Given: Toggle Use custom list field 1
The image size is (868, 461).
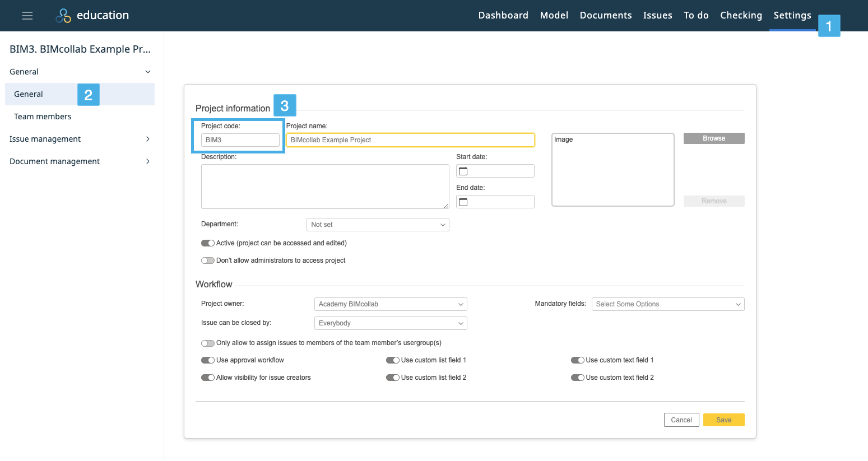Looking at the screenshot, I should (393, 360).
